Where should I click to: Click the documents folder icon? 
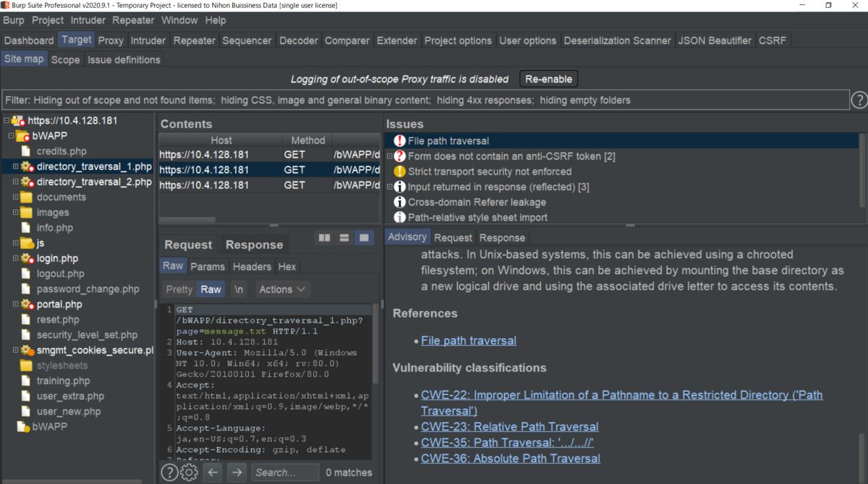point(26,197)
